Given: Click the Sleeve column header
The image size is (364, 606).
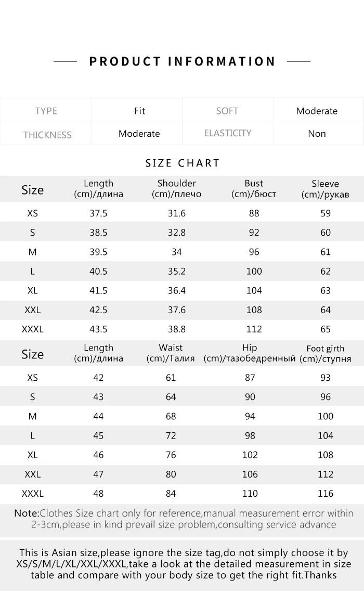Looking at the screenshot, I should (x=325, y=189).
